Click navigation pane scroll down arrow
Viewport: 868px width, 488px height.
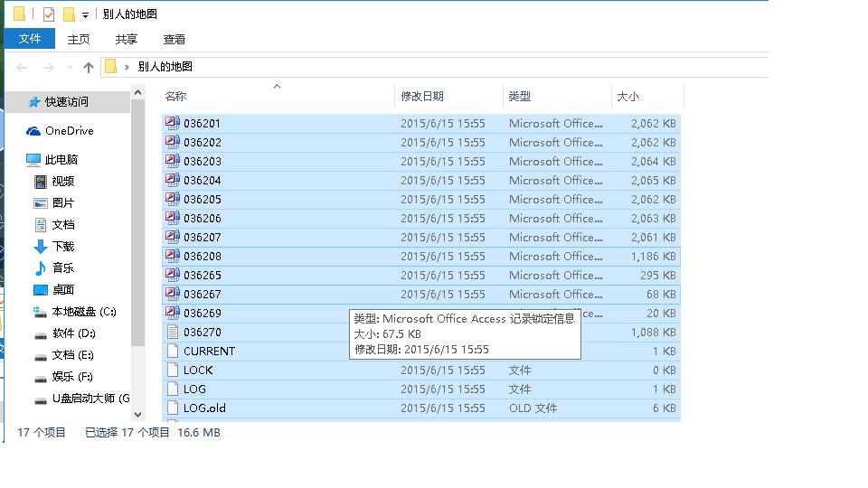click(137, 415)
